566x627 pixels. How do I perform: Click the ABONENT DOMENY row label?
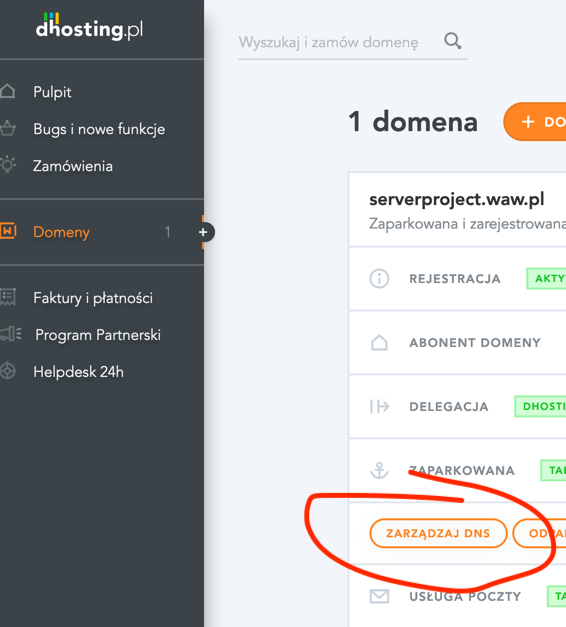(x=475, y=343)
